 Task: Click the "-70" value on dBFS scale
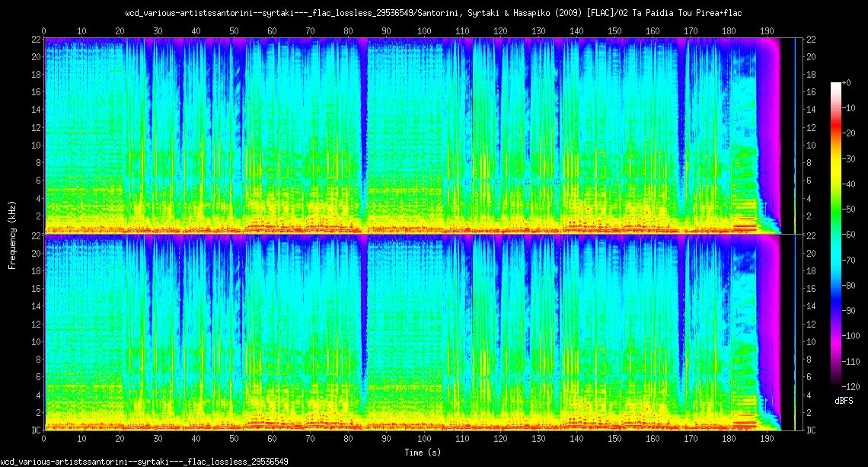tap(849, 260)
